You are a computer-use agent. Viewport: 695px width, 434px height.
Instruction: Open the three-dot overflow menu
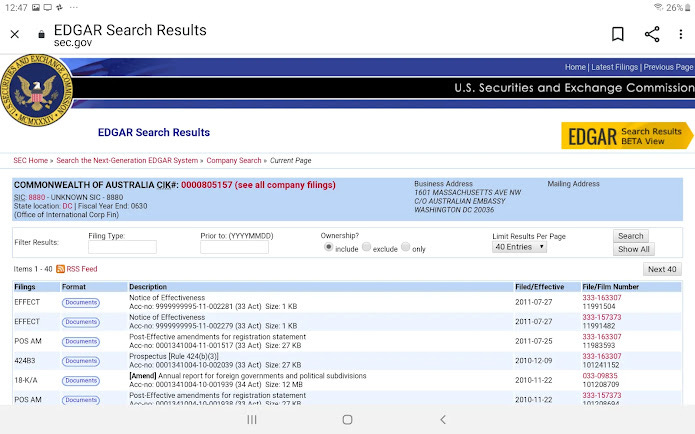coord(680,34)
